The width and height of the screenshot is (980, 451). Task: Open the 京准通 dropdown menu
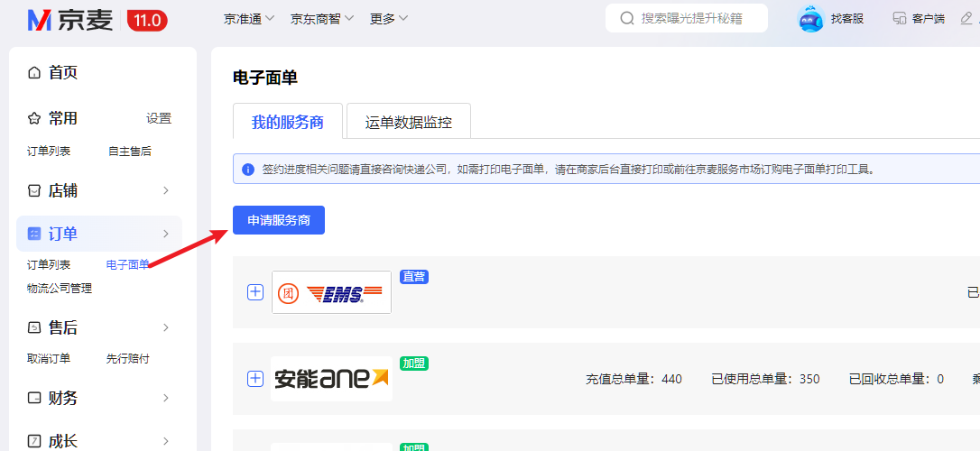(x=249, y=18)
